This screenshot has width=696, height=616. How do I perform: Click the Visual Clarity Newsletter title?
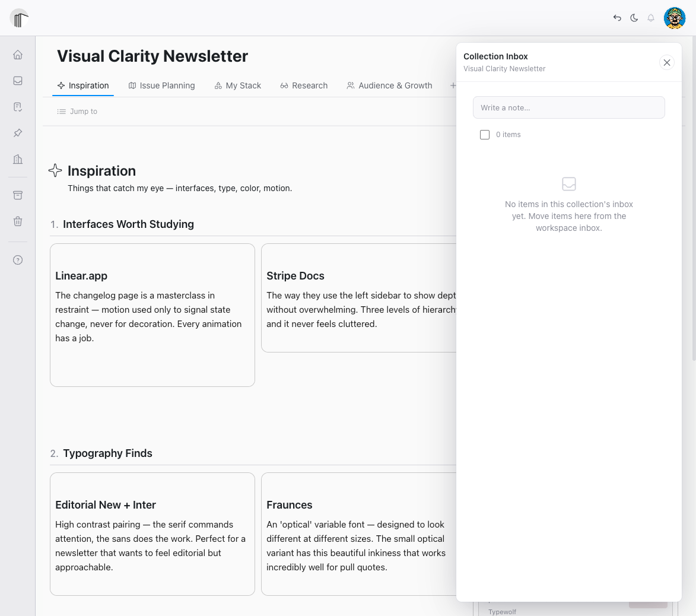tap(152, 56)
